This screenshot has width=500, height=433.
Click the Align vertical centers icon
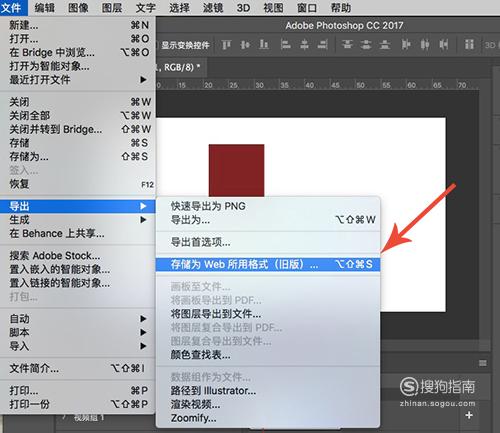pyautogui.click(x=245, y=44)
